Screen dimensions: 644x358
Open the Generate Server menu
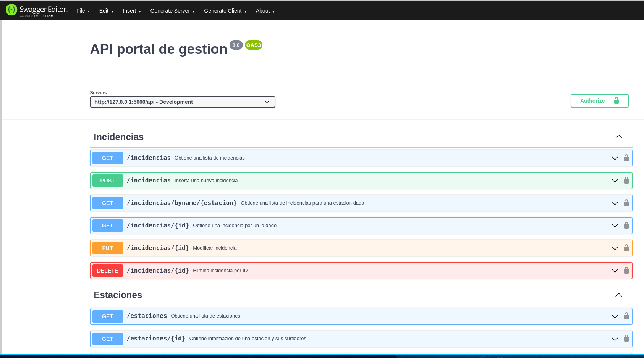(x=172, y=11)
